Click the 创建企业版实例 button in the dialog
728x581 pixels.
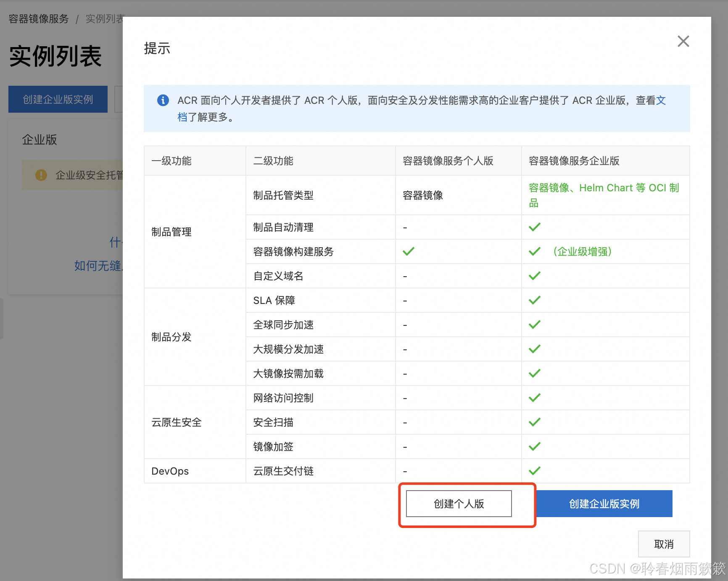(x=604, y=504)
